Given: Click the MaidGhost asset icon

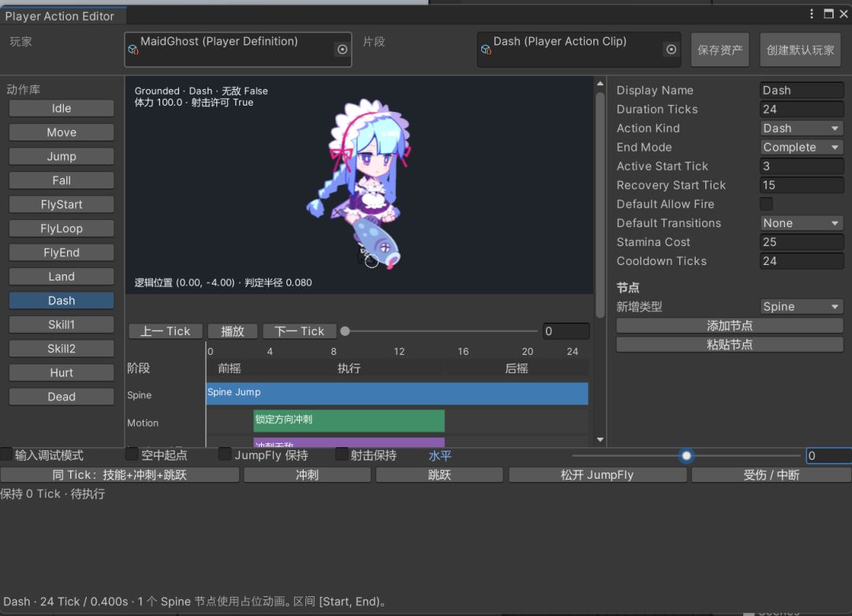Looking at the screenshot, I should (133, 50).
